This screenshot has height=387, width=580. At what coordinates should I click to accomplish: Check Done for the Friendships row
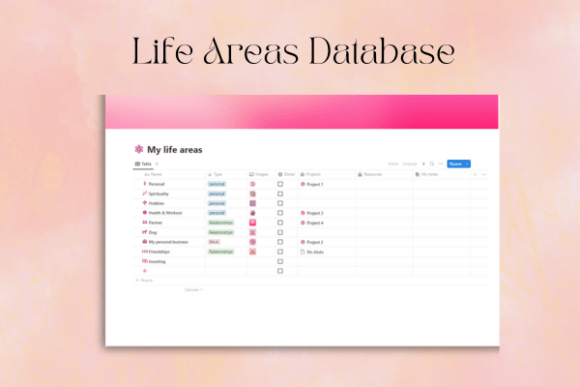[x=280, y=251]
